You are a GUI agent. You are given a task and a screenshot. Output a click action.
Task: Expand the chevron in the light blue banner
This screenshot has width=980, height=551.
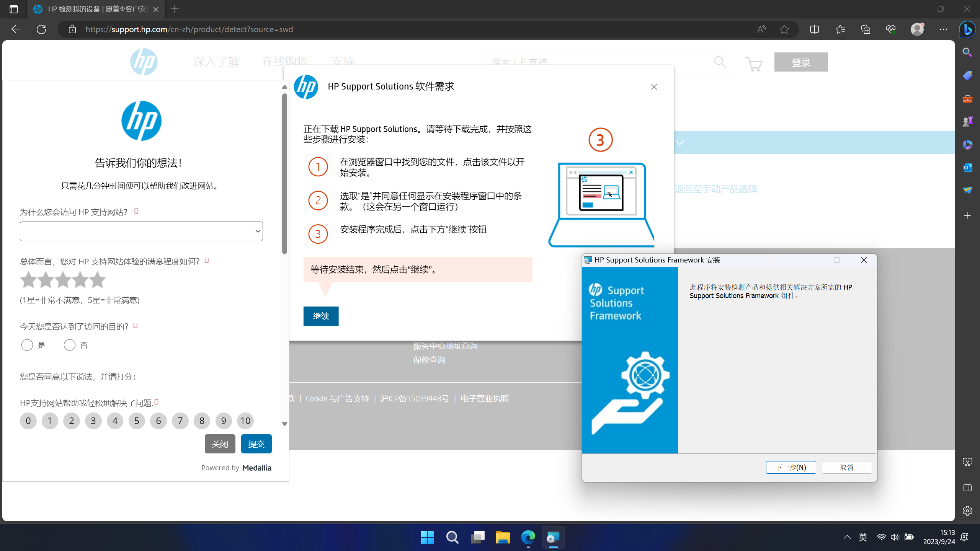tap(680, 143)
